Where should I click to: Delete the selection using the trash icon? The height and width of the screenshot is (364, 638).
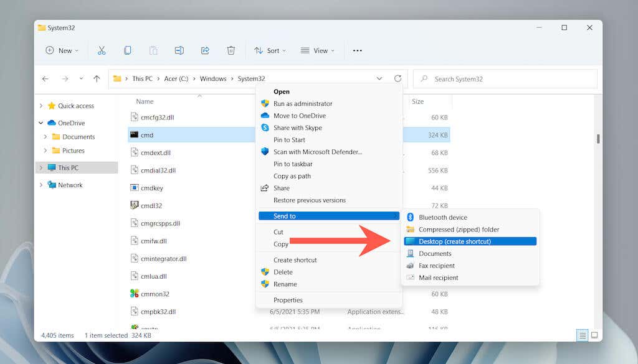click(231, 50)
